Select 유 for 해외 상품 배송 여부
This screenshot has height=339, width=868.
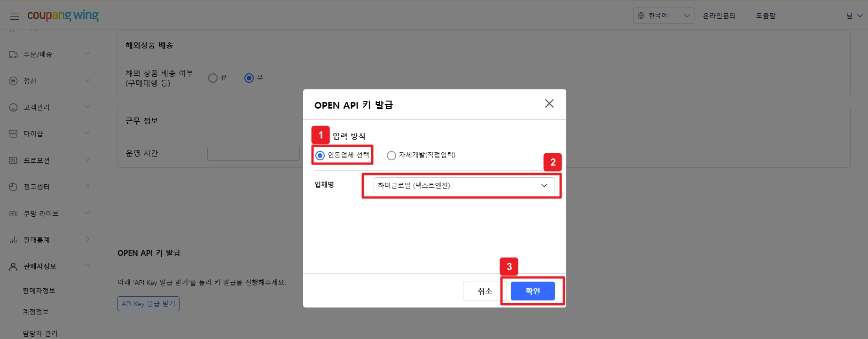coord(213,78)
